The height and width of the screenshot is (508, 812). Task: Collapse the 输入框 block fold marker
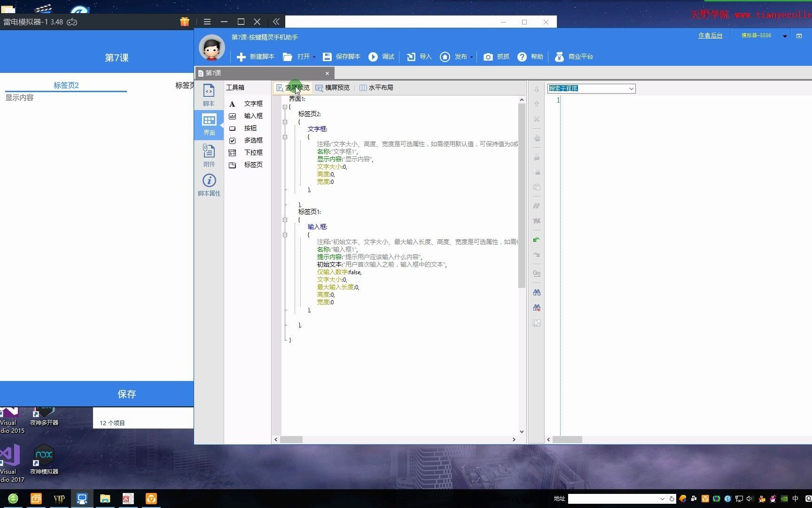point(285,235)
